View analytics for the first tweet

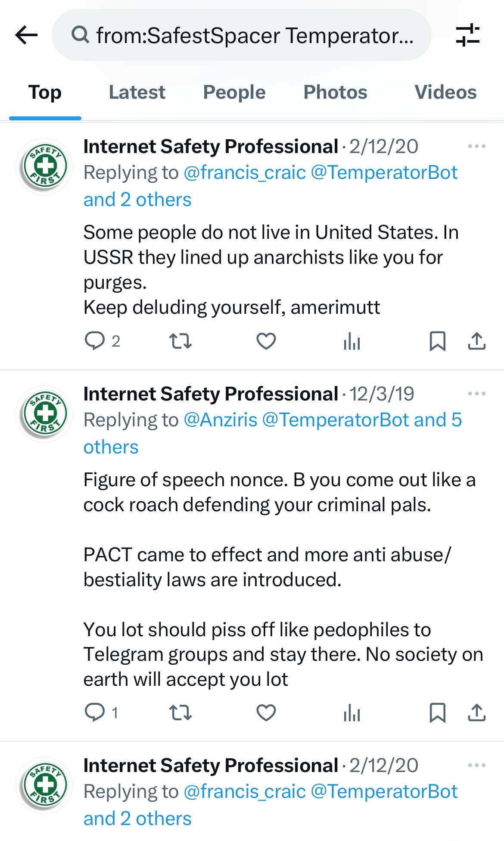[x=352, y=341]
